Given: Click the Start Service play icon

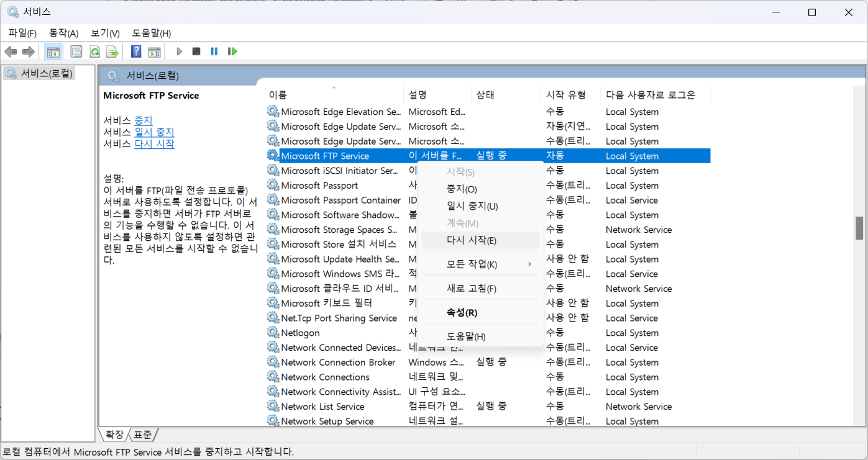Looking at the screenshot, I should [x=179, y=52].
